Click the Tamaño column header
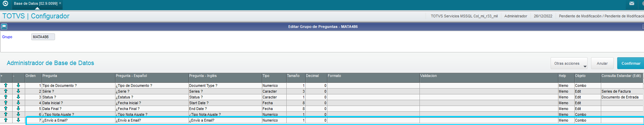The width and height of the screenshot is (644, 125). [x=296, y=78]
